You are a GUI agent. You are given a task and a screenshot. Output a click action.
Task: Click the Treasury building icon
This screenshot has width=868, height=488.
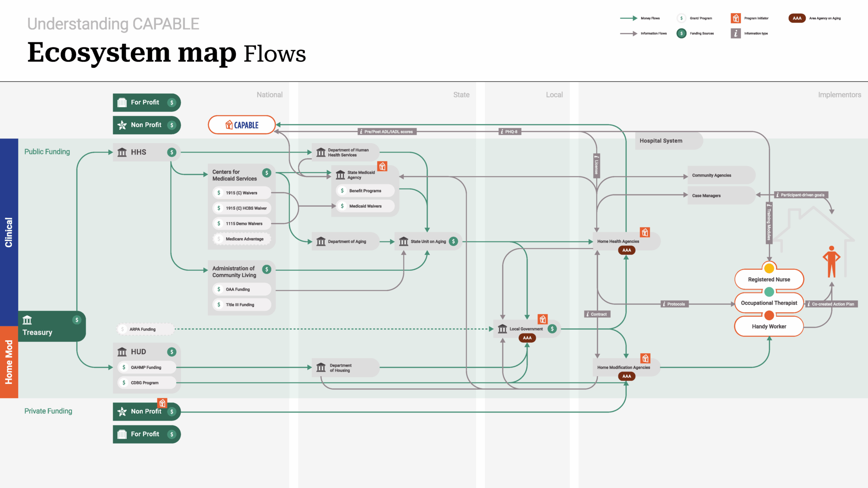coord(27,320)
